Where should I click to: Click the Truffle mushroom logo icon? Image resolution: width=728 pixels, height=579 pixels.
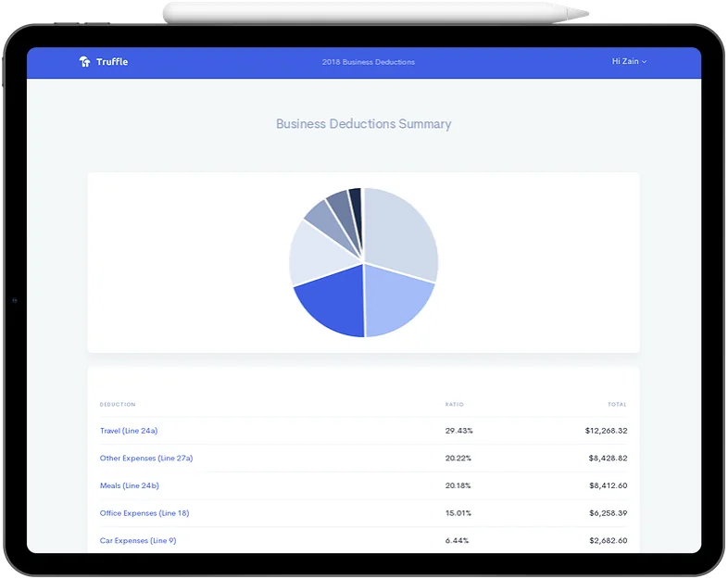85,62
